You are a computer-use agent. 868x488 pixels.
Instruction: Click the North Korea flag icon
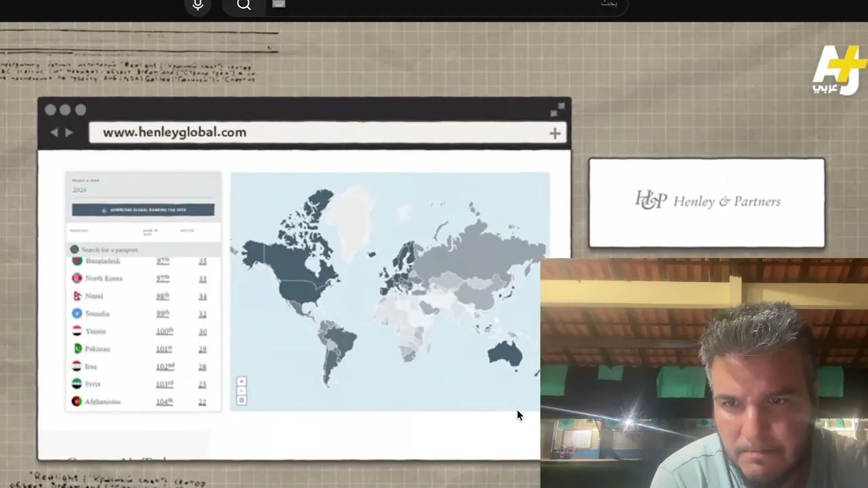click(x=77, y=279)
